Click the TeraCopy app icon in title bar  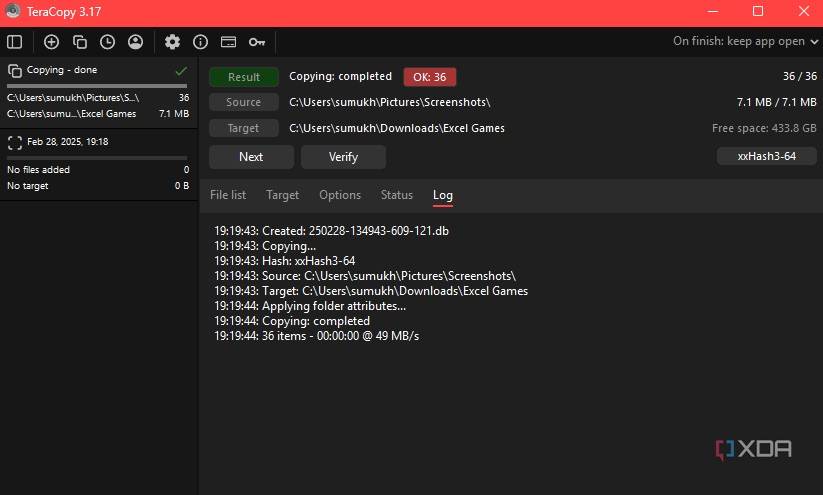(x=12, y=11)
